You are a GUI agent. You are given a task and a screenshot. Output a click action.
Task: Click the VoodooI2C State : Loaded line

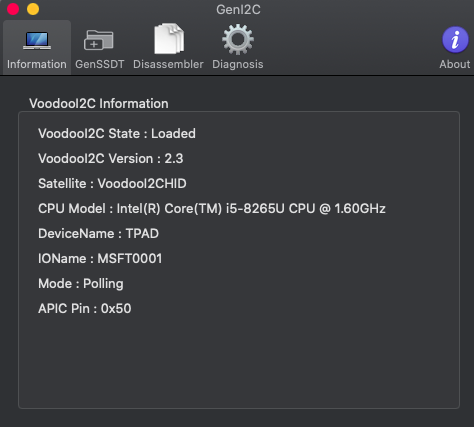[117, 134]
